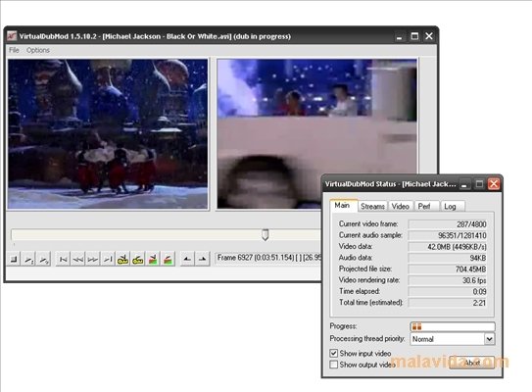Screen dimensions: 532x392
Task: Open the Options menu
Action: pos(38,50)
